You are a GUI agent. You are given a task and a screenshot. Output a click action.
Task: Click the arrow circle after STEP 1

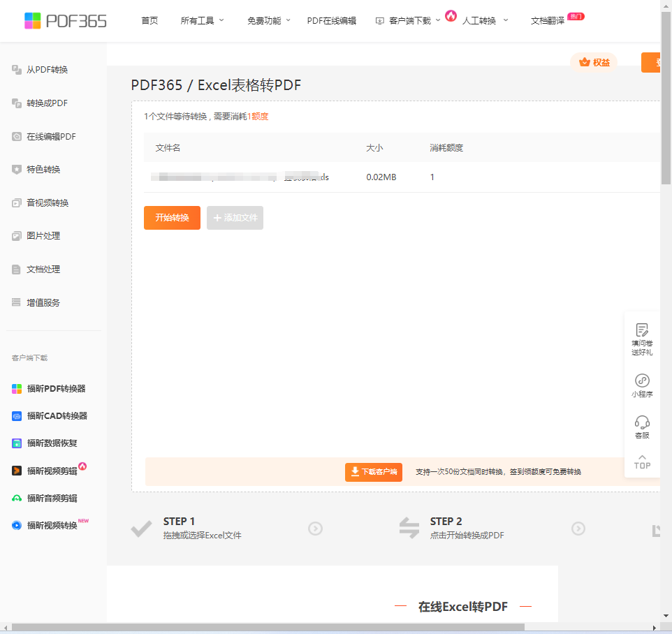point(316,528)
